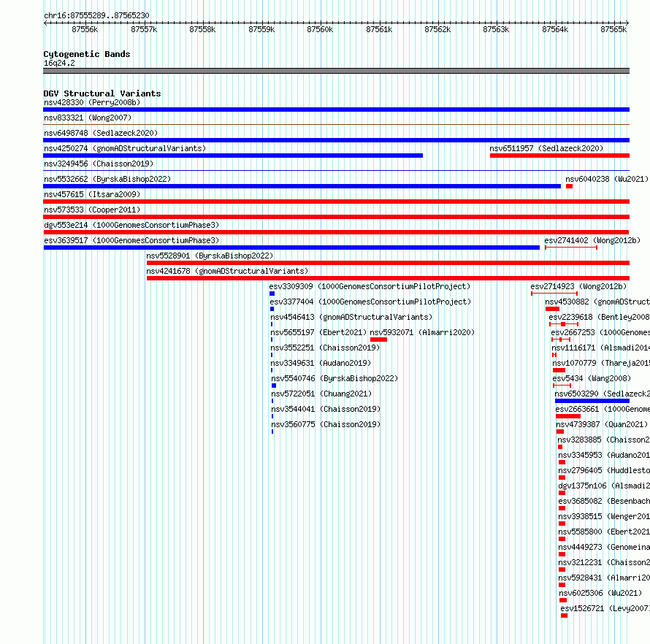Viewport: 650px width, 644px height.
Task: Click esv1526721 (Levy2007) label
Action: tap(605, 608)
